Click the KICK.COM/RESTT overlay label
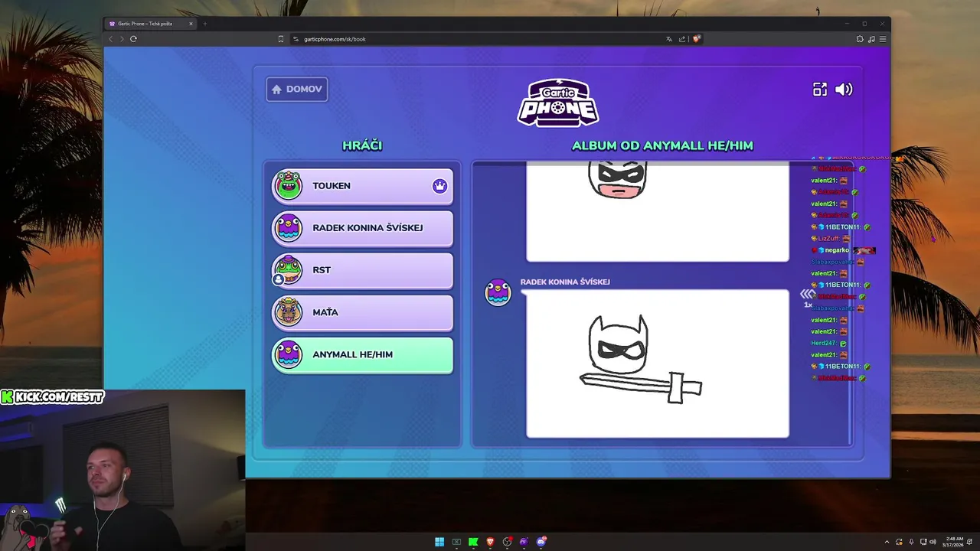980x551 pixels. [x=52, y=396]
